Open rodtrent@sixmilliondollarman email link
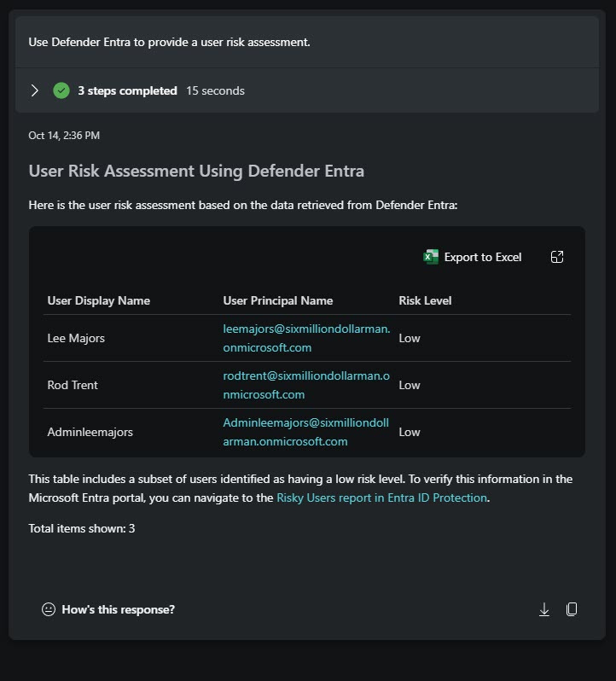The image size is (616, 681). point(306,385)
